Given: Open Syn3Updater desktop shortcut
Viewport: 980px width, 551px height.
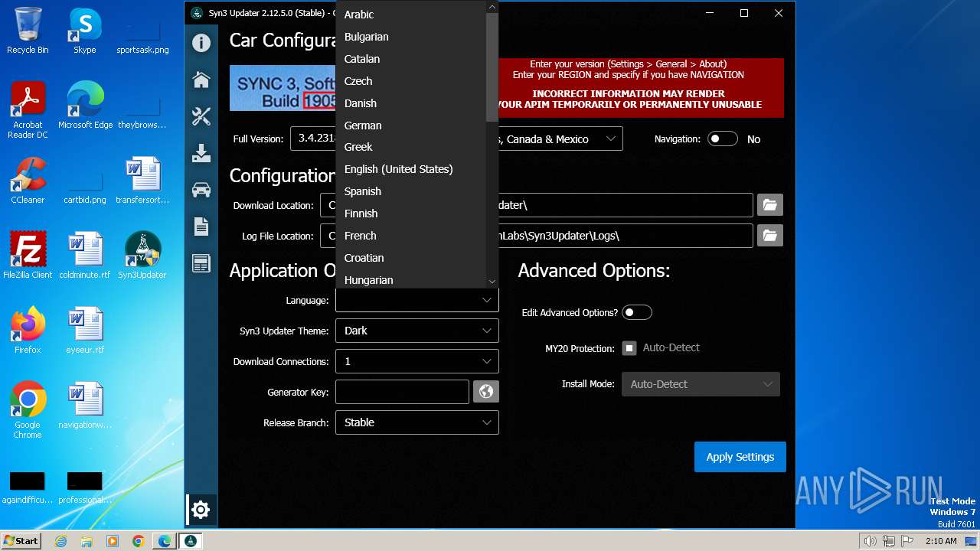Looking at the screenshot, I should (142, 256).
